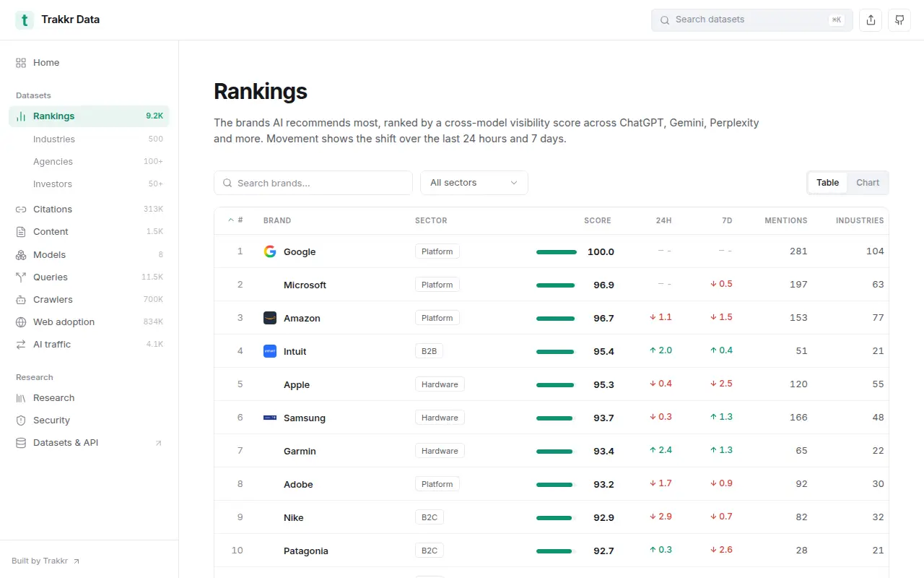Click the B2B tag in Intuit's row

pyautogui.click(x=430, y=351)
